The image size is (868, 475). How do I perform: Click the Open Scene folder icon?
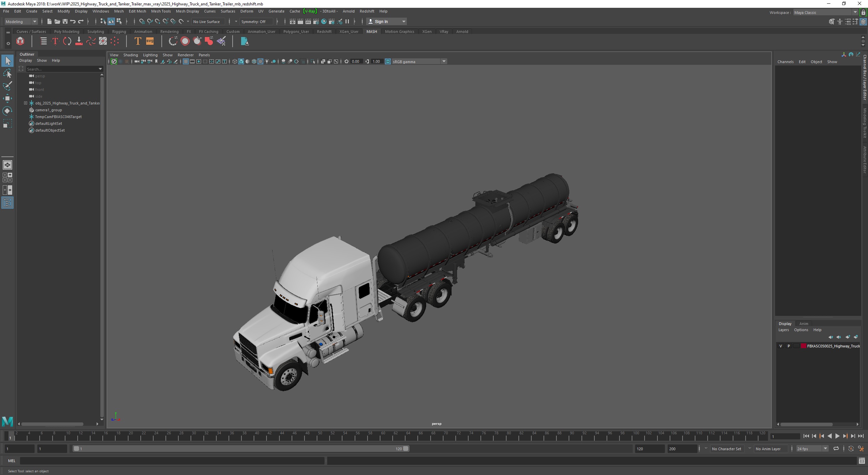(57, 22)
